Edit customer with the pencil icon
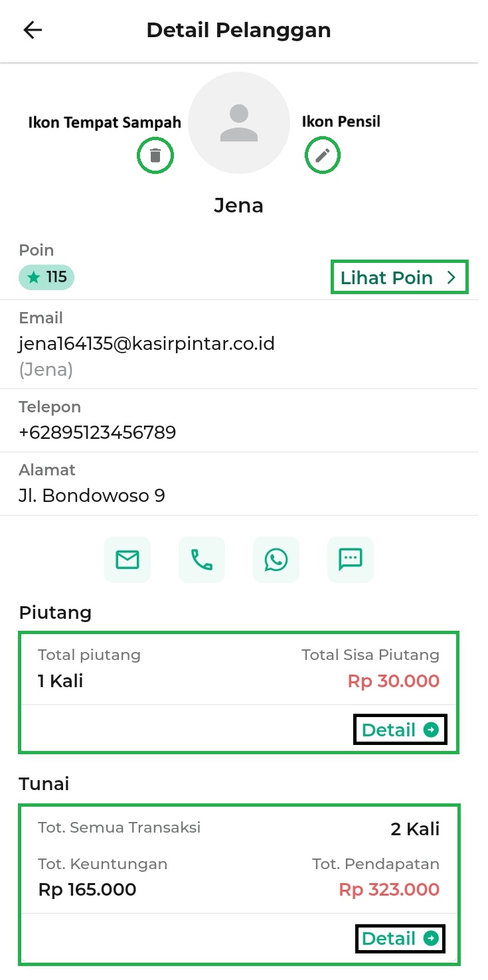 pyautogui.click(x=322, y=156)
